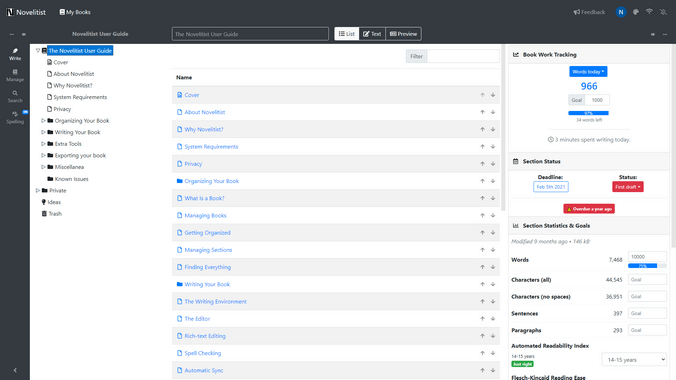Select Trash in the tree
The height and width of the screenshot is (380, 676).
pos(55,214)
